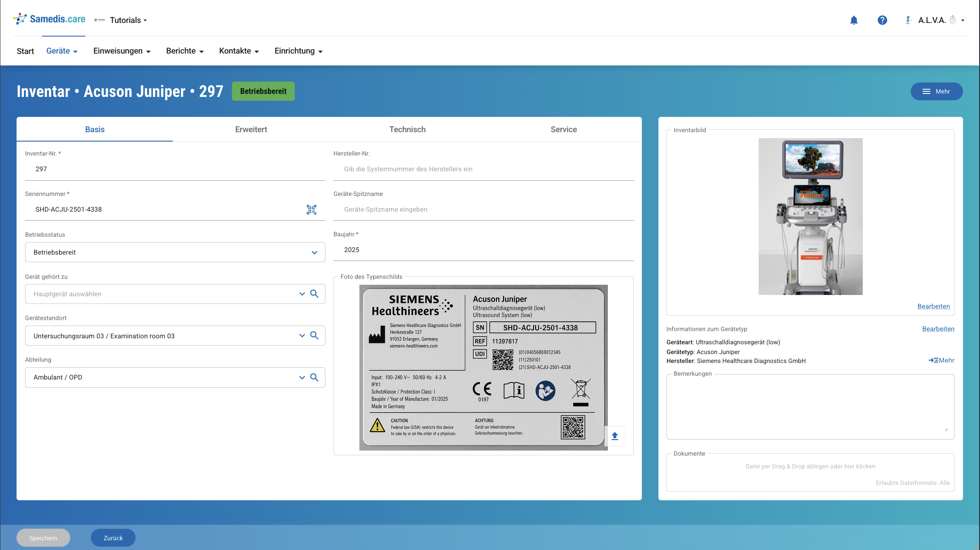The height and width of the screenshot is (550, 980).
Task: Upload a new Typenschild photo
Action: click(x=615, y=436)
